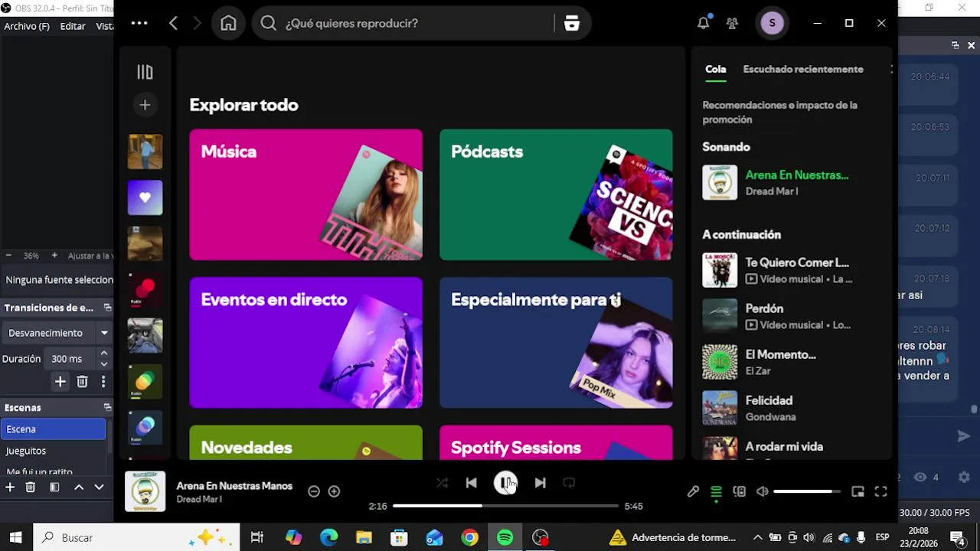Adjust the Spotify volume slider
The image size is (980, 551).
pos(807,491)
